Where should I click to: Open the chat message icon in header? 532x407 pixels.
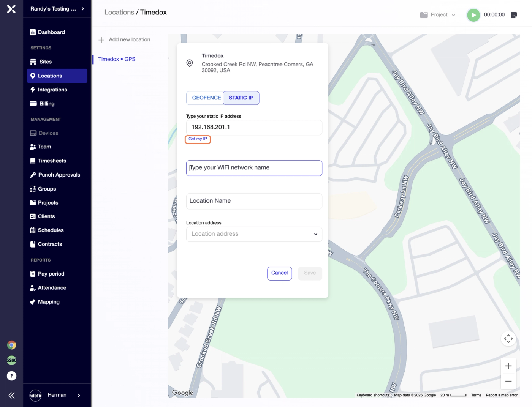514,15
